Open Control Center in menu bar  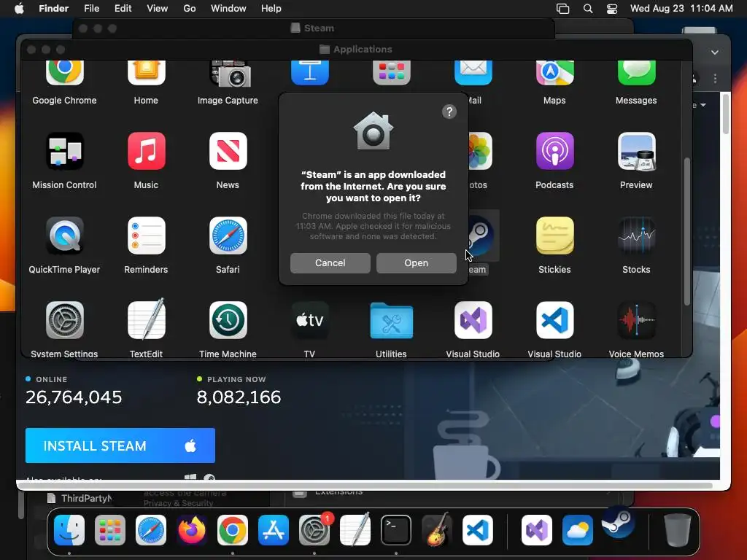(x=612, y=9)
